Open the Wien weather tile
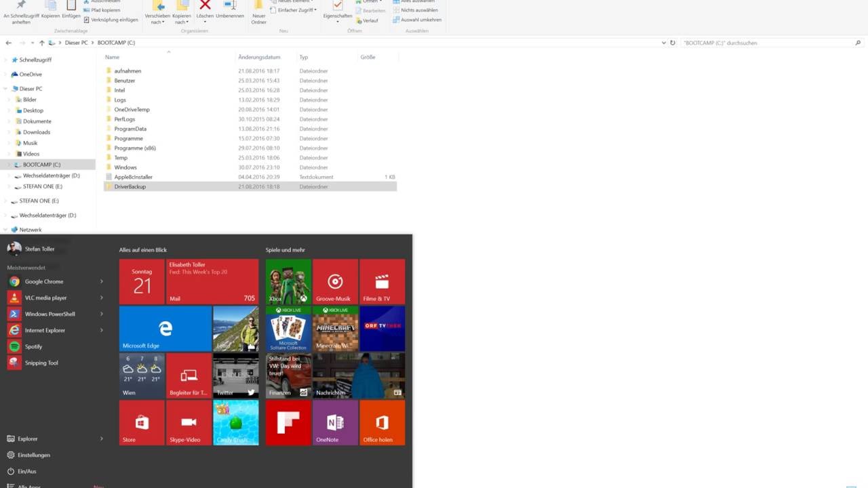 tap(142, 375)
